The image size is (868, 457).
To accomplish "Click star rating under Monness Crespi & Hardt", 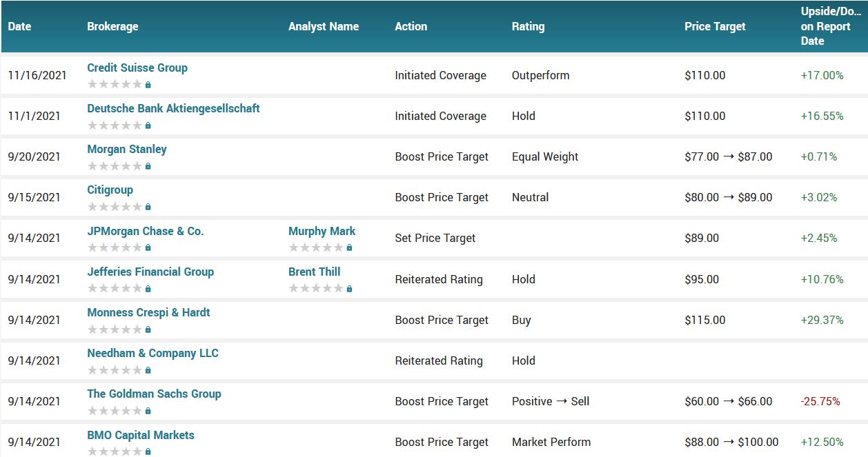I will coord(115,329).
